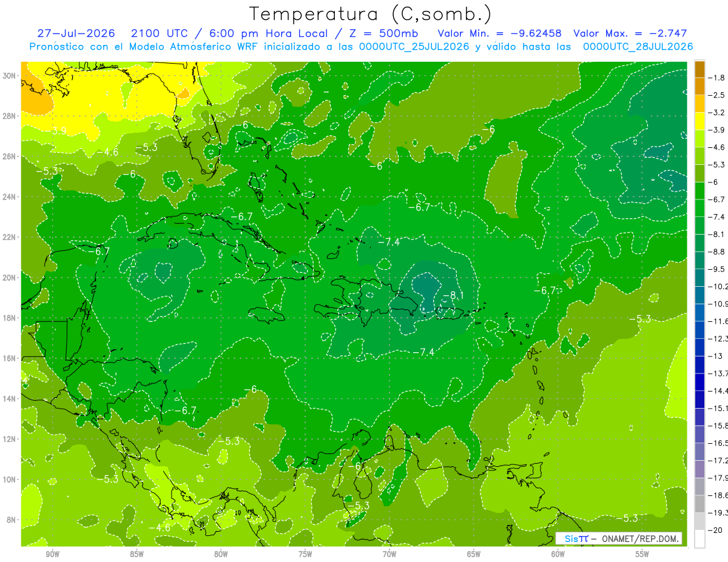728x562 pixels.
Task: Click the "Valor Min. = -9.62458" value
Action: point(499,33)
